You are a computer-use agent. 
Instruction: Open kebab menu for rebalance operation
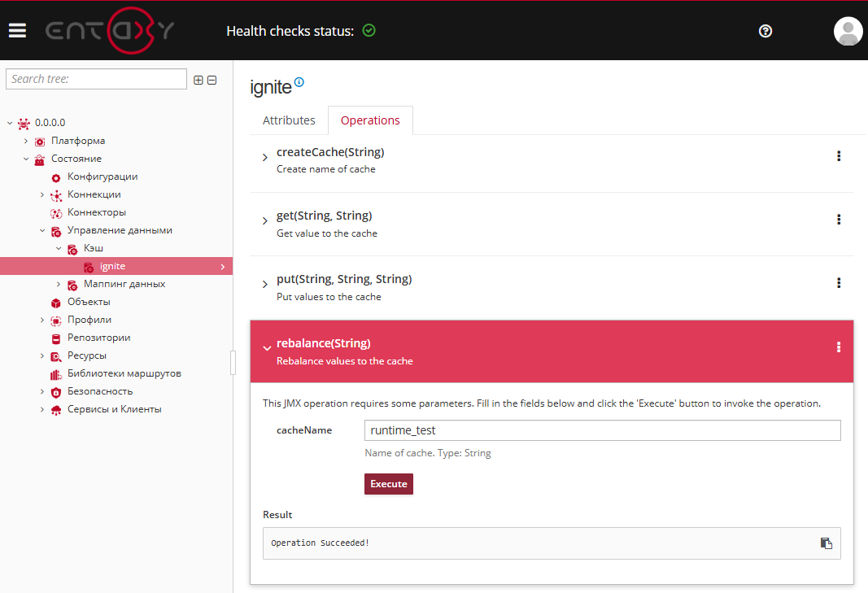(839, 347)
